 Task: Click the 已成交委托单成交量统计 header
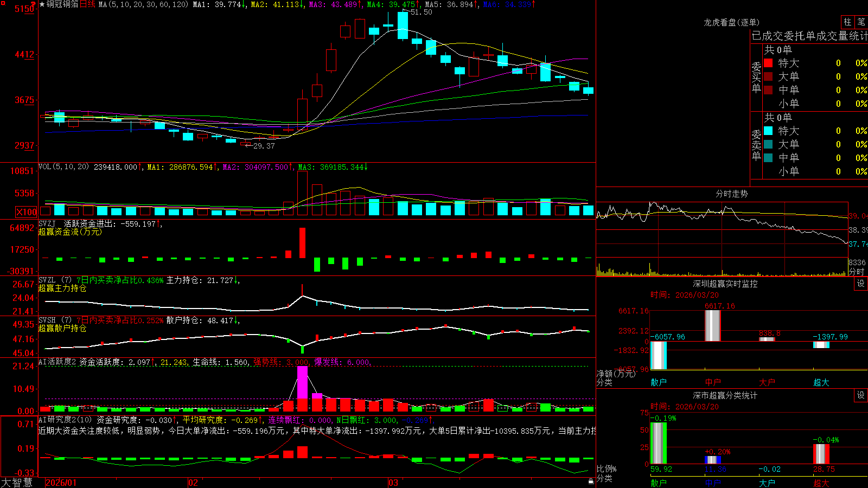(809, 36)
